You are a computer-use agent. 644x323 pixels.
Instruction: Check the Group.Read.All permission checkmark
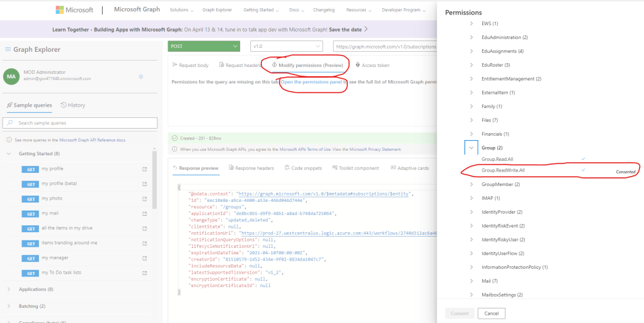coord(583,159)
